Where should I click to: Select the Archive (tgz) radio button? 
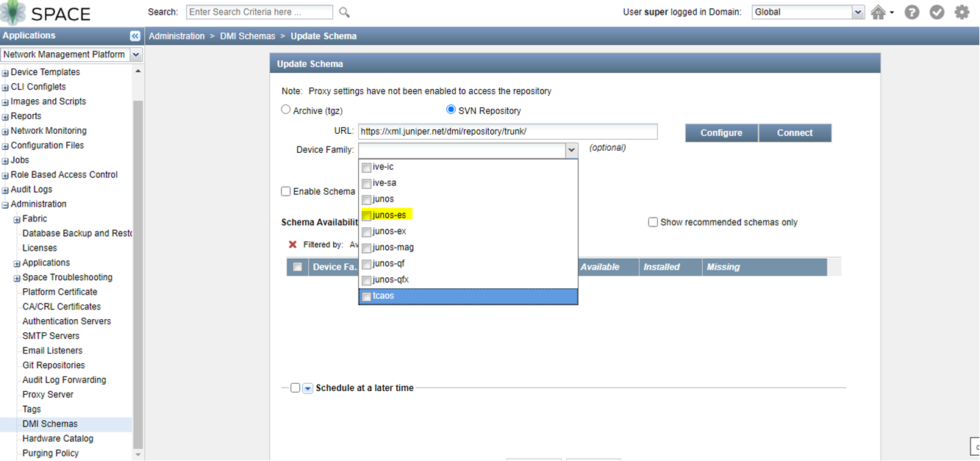(286, 110)
